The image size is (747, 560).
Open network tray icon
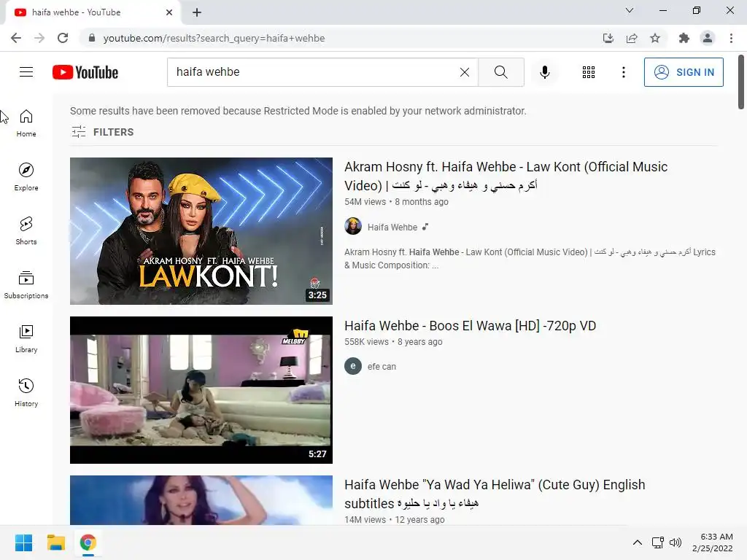coord(657,542)
